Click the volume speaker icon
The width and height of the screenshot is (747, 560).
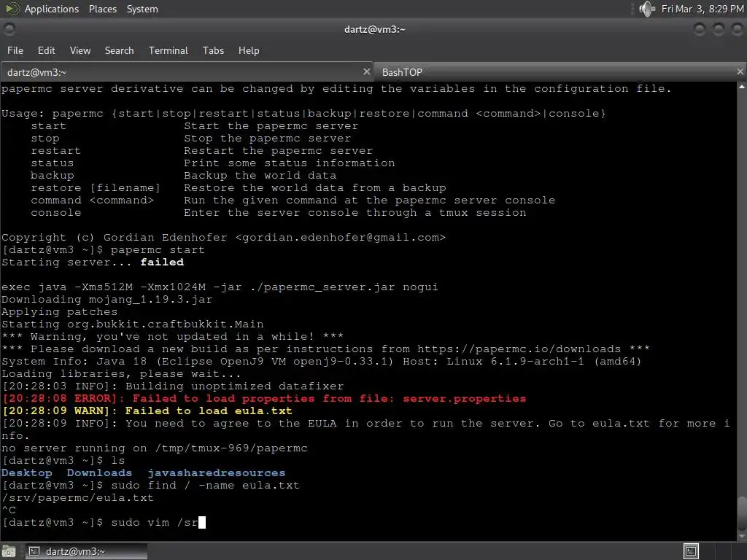tap(646, 9)
